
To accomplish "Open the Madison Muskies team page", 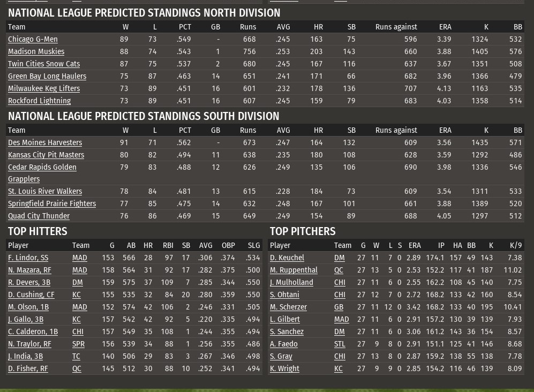I will (x=36, y=51).
